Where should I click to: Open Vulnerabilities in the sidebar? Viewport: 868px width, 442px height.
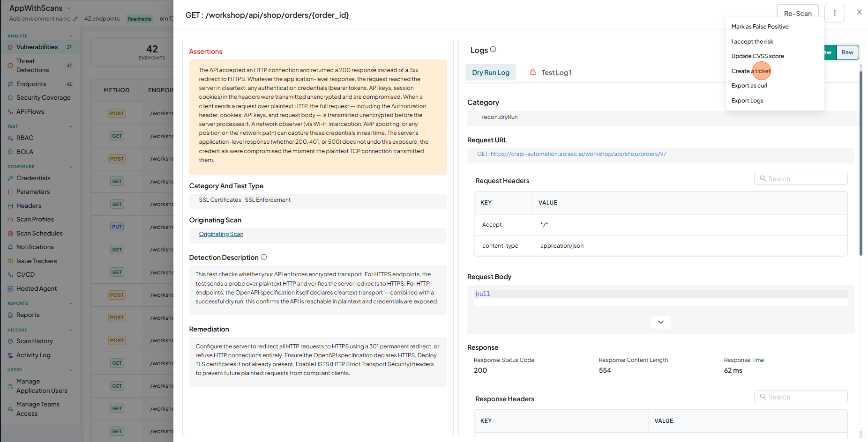pyautogui.click(x=37, y=47)
